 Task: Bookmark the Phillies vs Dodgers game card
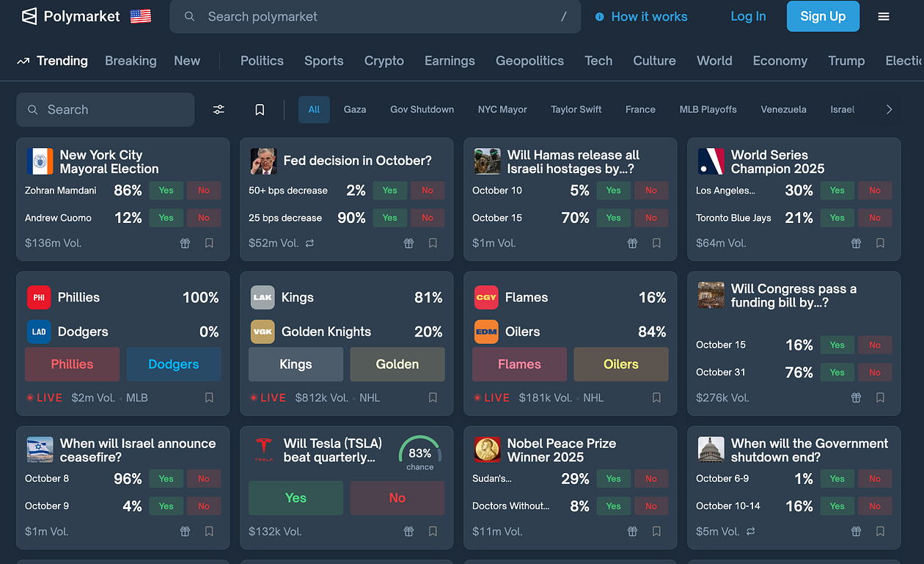coord(209,398)
